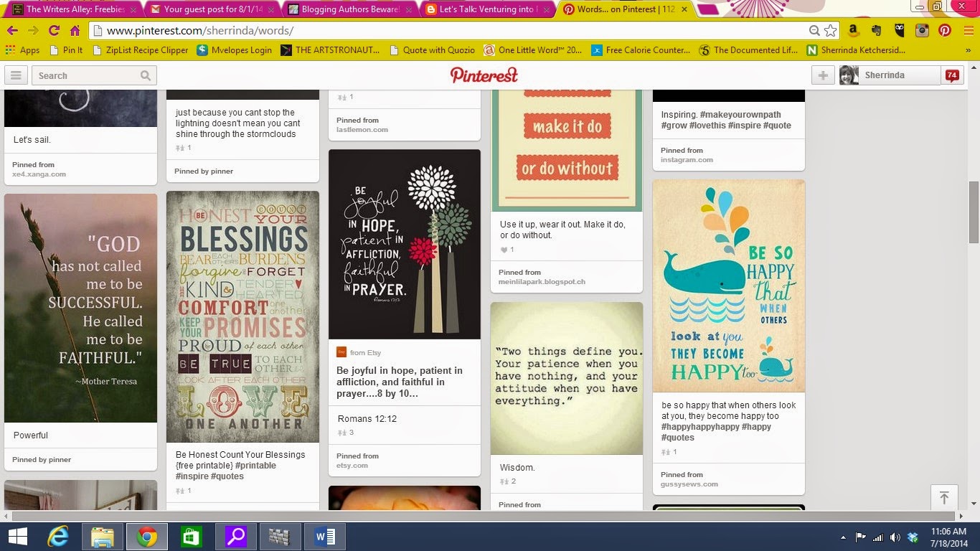Click the owl extension icon
The image size is (980, 551).
click(x=900, y=31)
